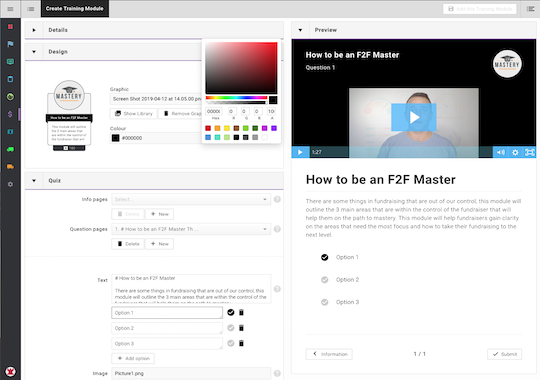Screen dimensions: 540x380
Task: Delete Option 2 with its trash icon
Action: pyautogui.click(x=241, y=328)
